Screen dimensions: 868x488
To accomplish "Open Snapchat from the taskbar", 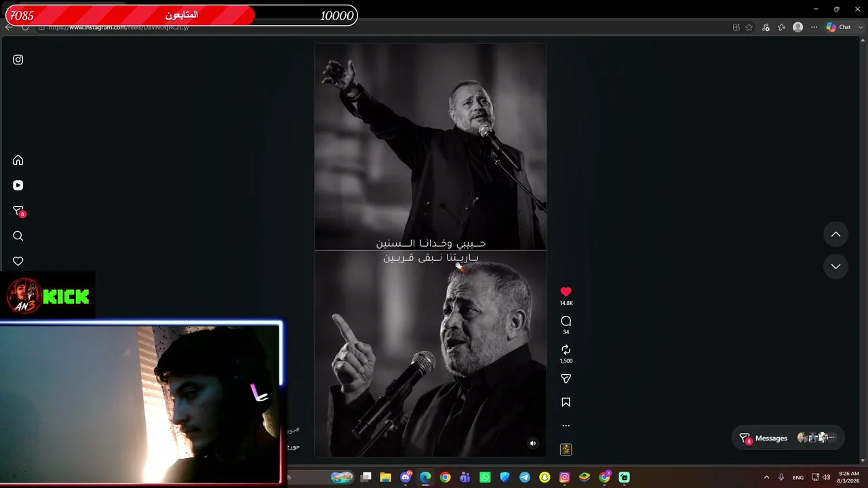I will point(545,477).
